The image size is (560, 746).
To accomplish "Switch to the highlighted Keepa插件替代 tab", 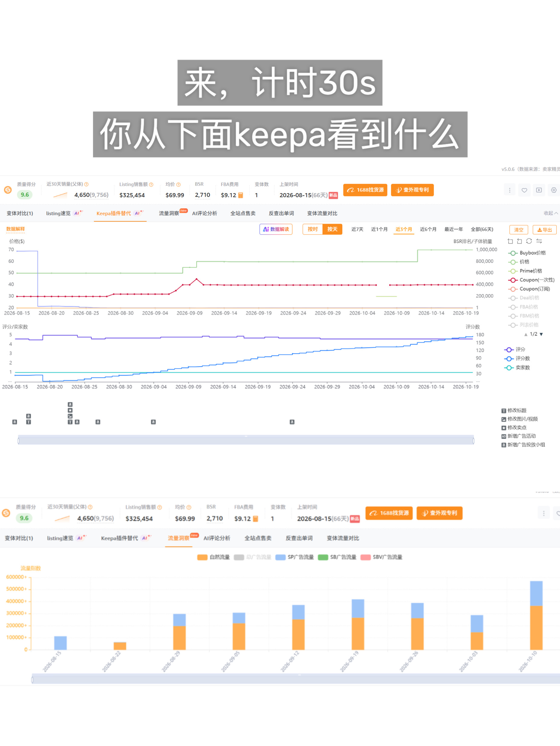I will 120,213.
